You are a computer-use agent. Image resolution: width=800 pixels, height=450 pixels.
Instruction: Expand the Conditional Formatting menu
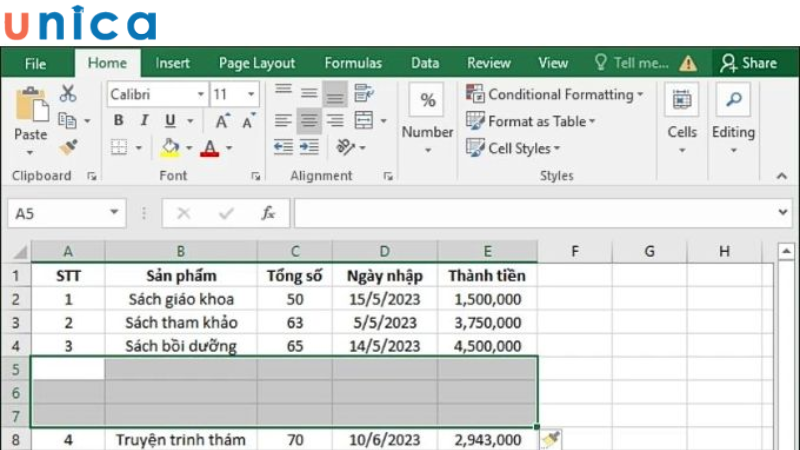(x=555, y=94)
